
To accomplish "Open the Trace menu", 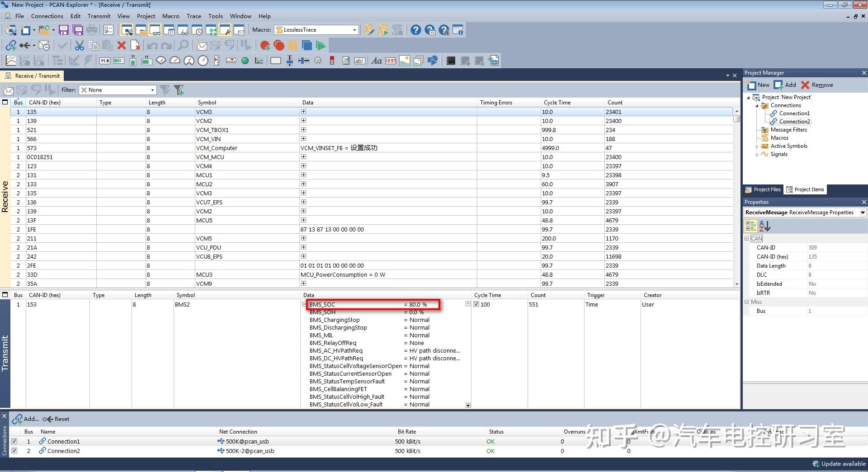I will coord(193,16).
